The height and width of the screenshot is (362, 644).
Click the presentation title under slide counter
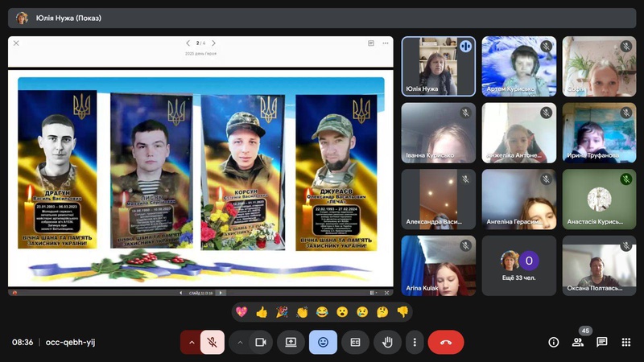point(200,54)
